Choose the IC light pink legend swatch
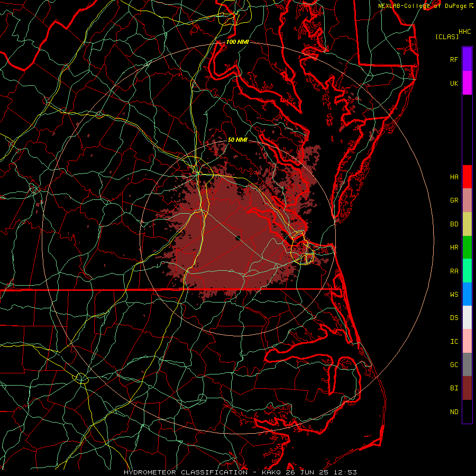The height and width of the screenshot is (476, 476). (x=467, y=341)
